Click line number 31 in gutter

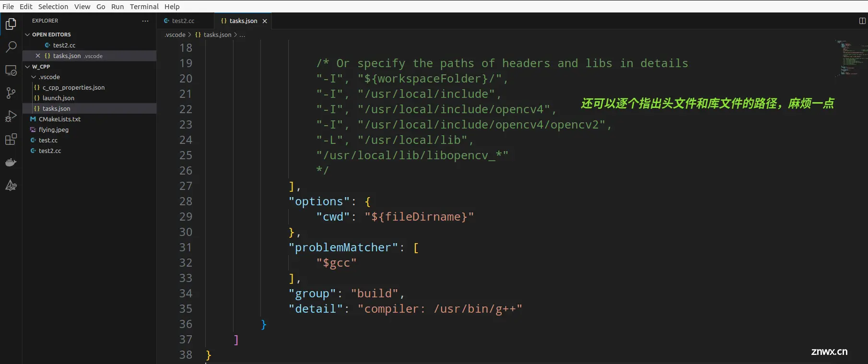click(186, 247)
